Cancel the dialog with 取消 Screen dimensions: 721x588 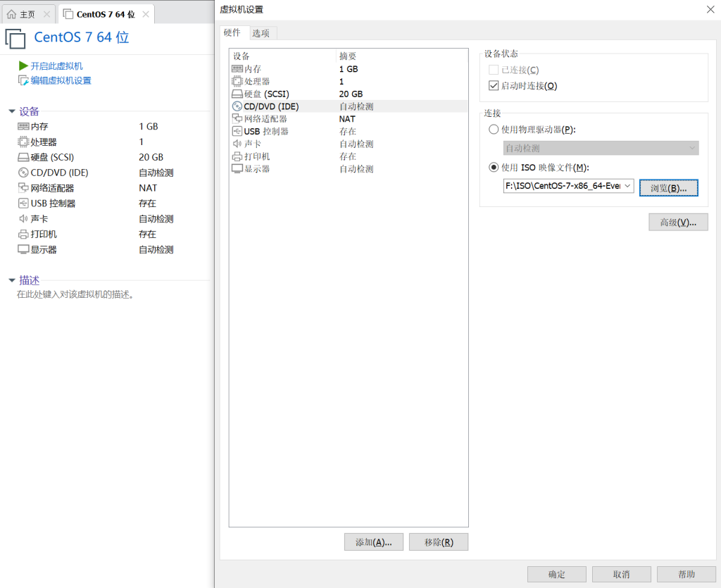click(x=622, y=574)
